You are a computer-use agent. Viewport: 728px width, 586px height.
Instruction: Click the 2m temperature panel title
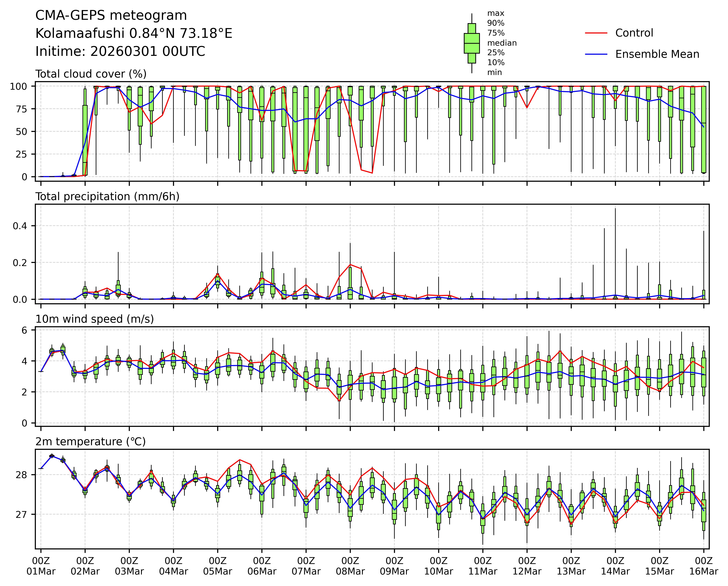90,442
